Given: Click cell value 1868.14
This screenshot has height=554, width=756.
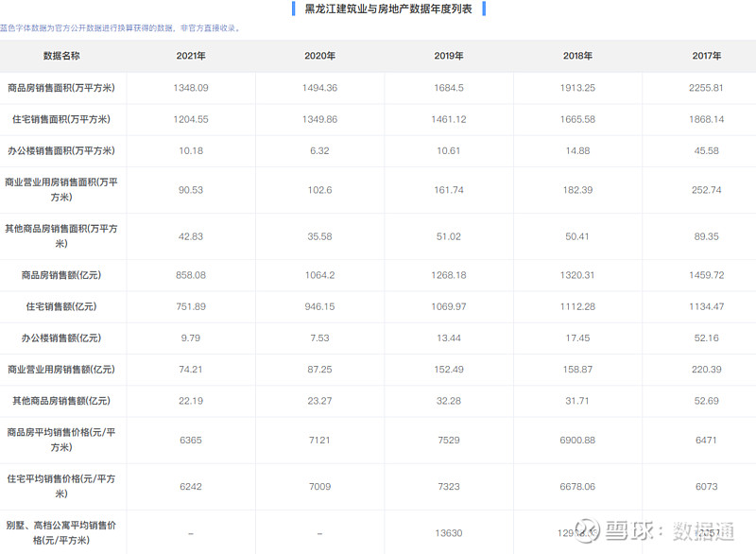Looking at the screenshot, I should pyautogui.click(x=706, y=119).
